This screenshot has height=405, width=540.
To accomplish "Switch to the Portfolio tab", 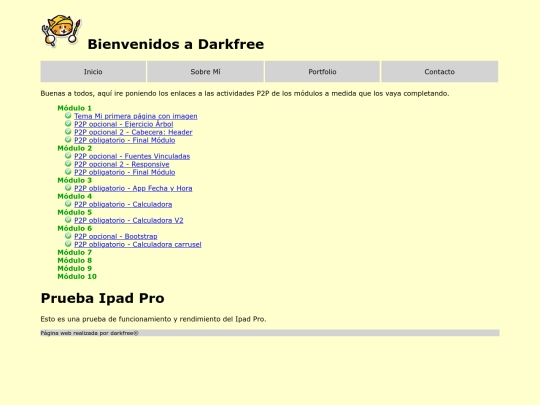I will pyautogui.click(x=322, y=72).
